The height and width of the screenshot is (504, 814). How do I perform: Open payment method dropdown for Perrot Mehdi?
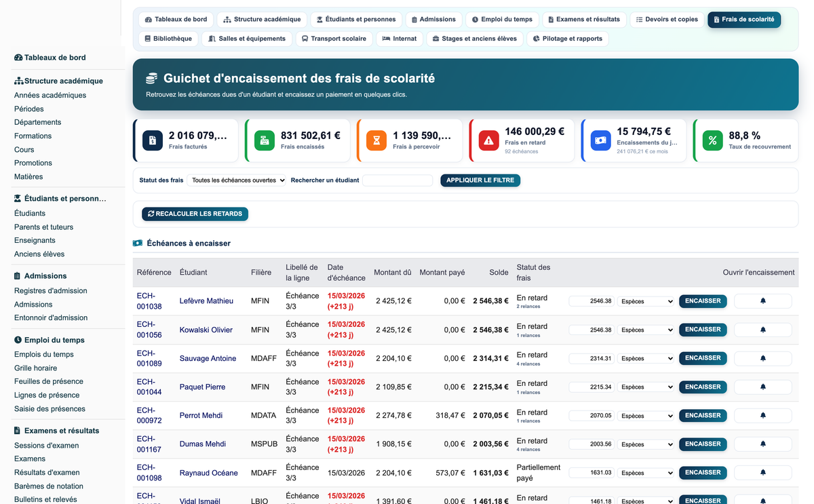tap(646, 415)
